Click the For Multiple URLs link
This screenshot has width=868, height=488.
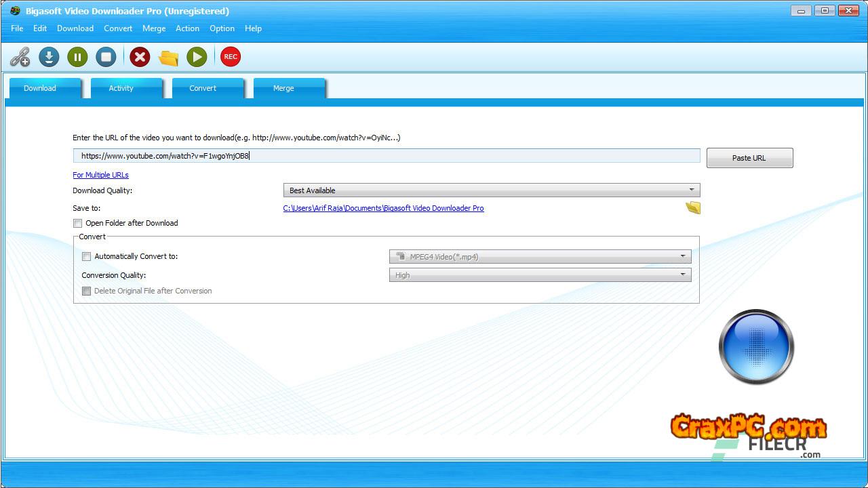tap(100, 175)
